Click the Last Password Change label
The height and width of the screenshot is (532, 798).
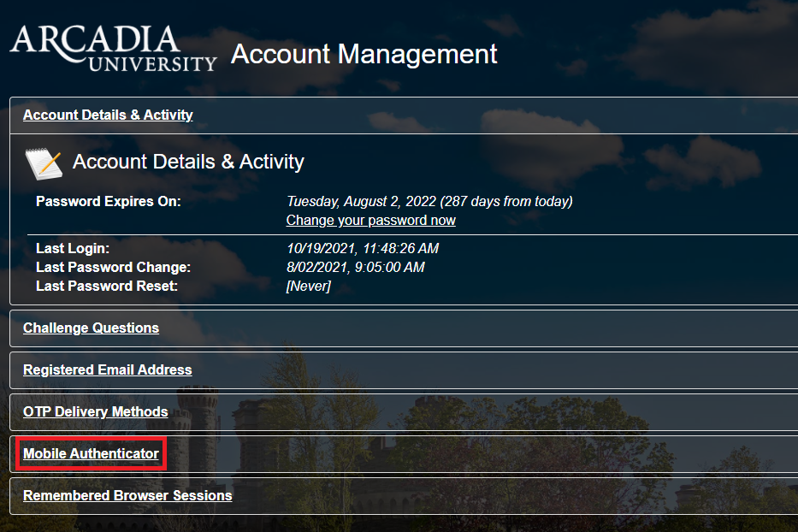[x=113, y=268]
